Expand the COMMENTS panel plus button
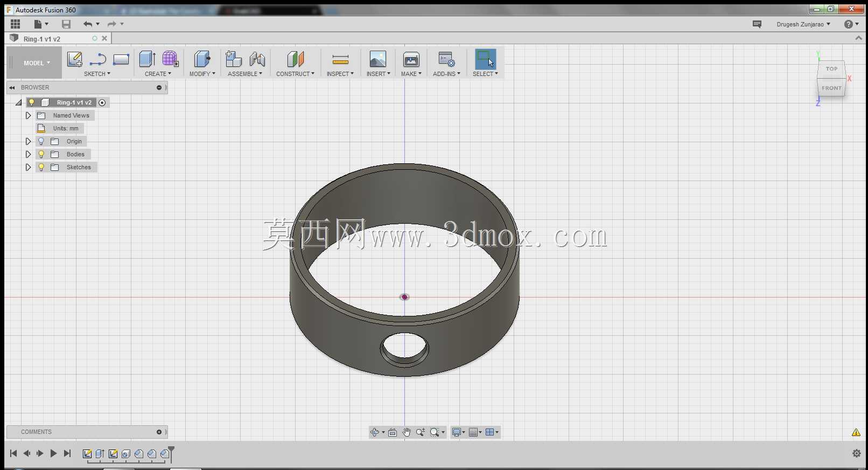The height and width of the screenshot is (470, 868). [159, 432]
